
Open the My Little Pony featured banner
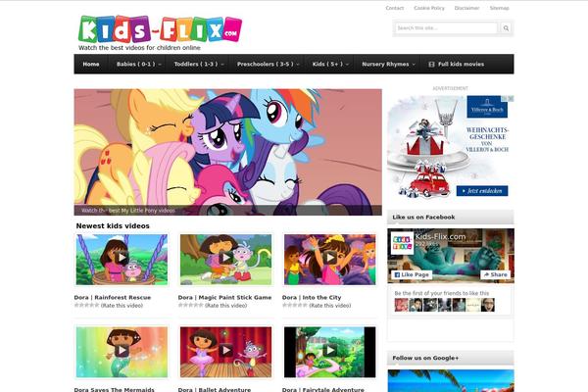tap(228, 152)
